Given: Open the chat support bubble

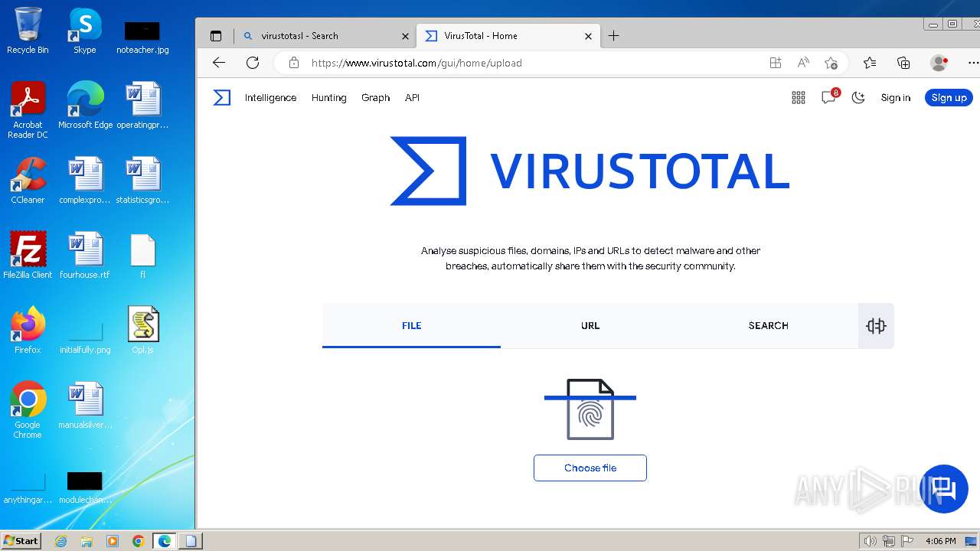Looking at the screenshot, I should click(x=944, y=488).
